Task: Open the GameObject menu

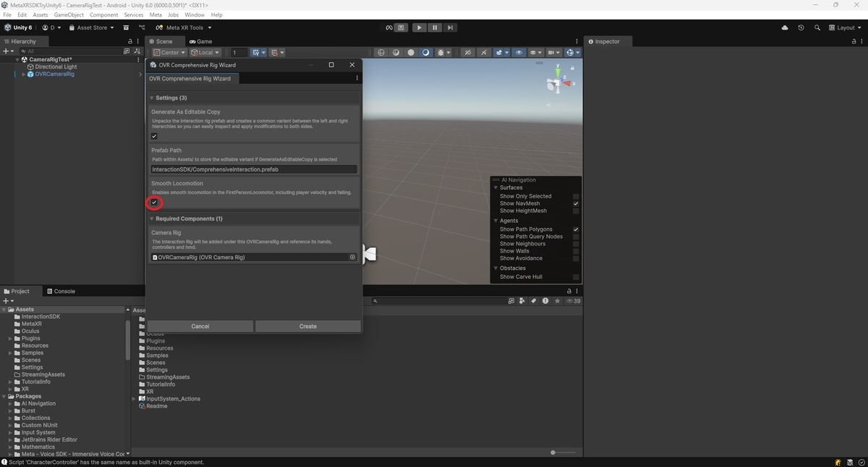Action: click(x=69, y=14)
